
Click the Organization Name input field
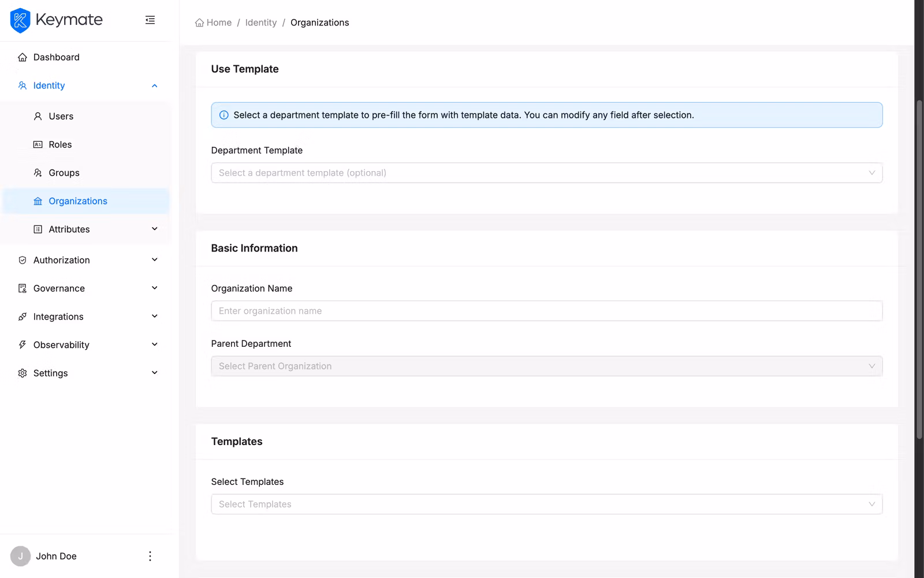546,310
